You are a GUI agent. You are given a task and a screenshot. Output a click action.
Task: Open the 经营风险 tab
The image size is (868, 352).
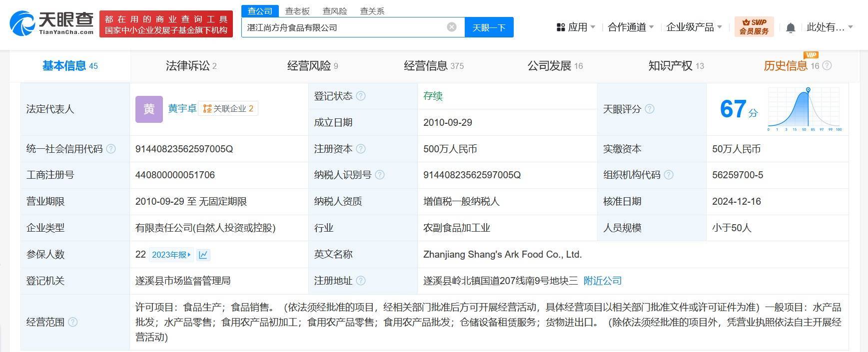312,66
